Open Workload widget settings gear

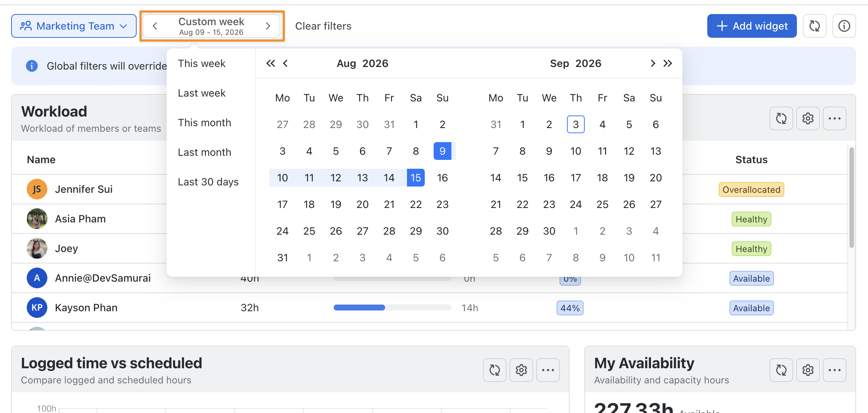808,118
